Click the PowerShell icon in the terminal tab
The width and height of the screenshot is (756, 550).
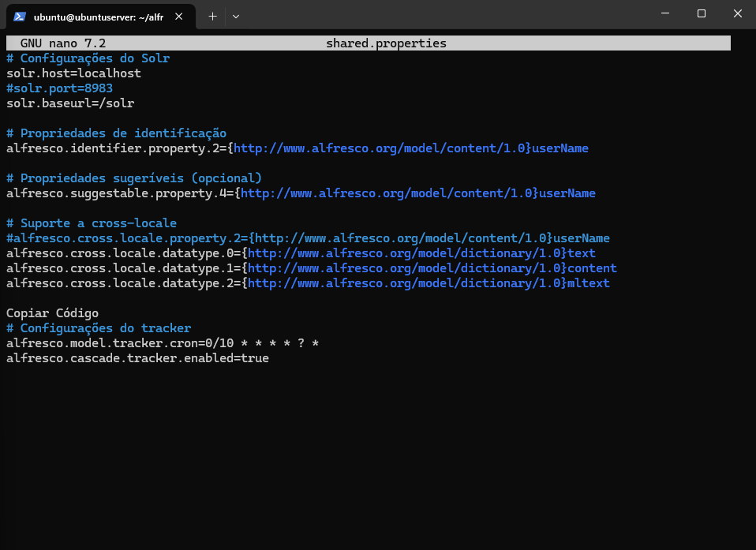[x=20, y=17]
